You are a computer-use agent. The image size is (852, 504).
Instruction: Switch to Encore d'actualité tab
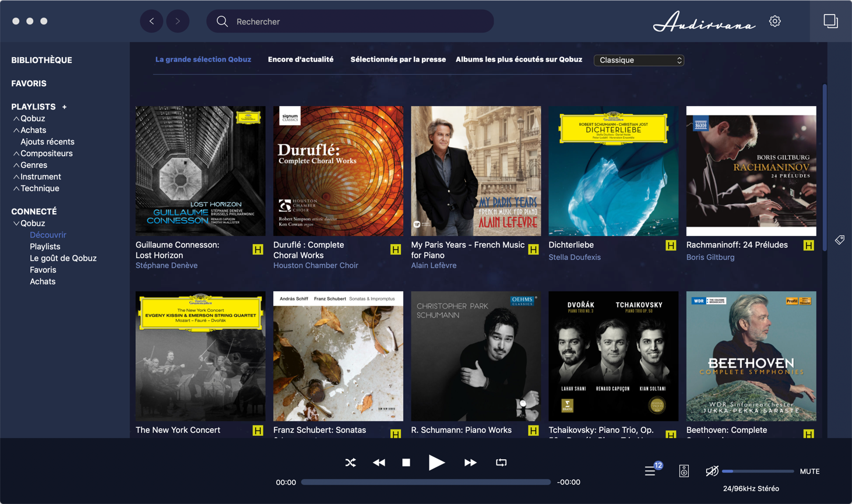[x=301, y=59]
